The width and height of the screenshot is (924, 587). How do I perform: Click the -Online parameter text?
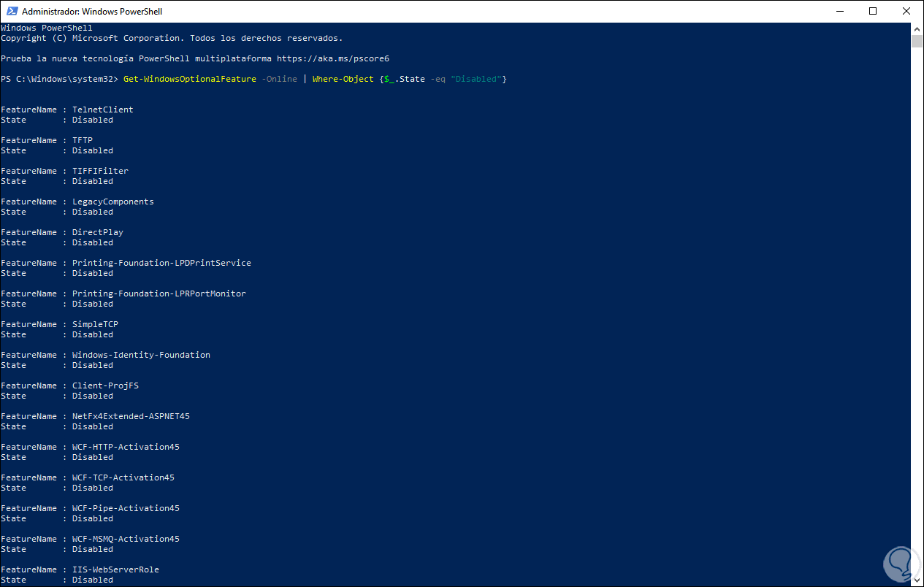point(279,79)
